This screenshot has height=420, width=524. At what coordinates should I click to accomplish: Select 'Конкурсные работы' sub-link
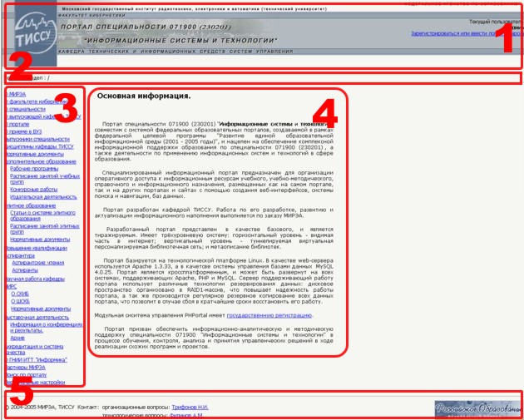pyautogui.click(x=34, y=190)
